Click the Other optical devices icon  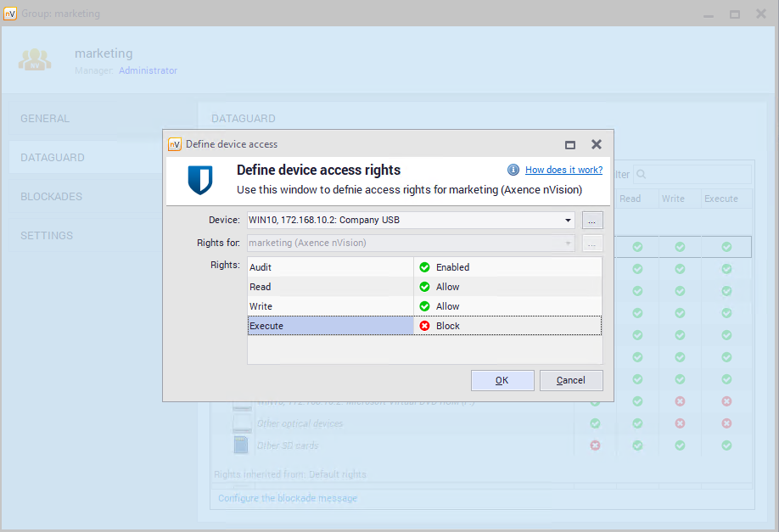241,423
